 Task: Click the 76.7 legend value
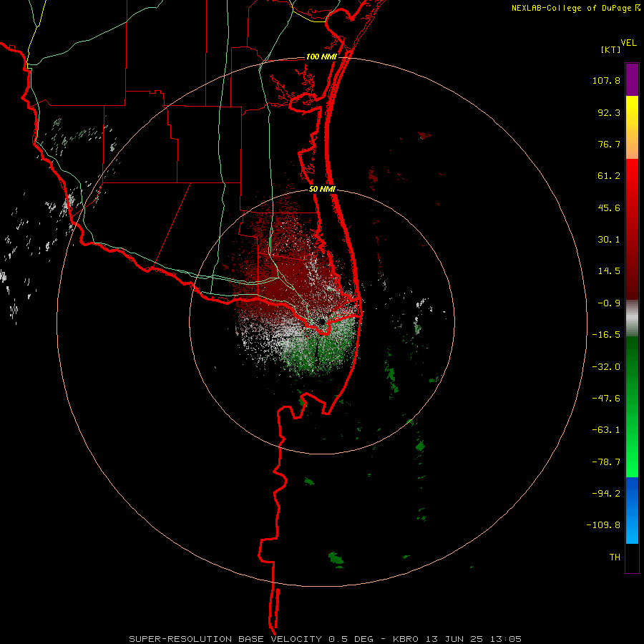point(609,144)
